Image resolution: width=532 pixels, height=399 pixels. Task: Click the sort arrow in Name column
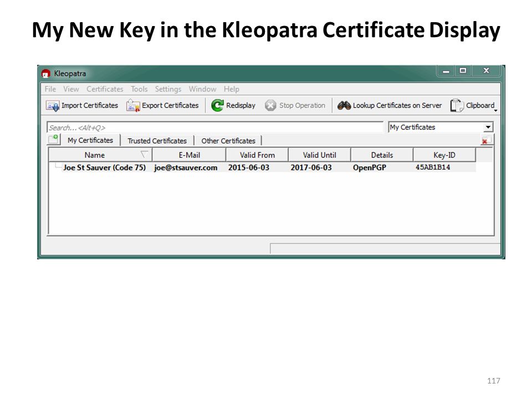pyautogui.click(x=144, y=155)
